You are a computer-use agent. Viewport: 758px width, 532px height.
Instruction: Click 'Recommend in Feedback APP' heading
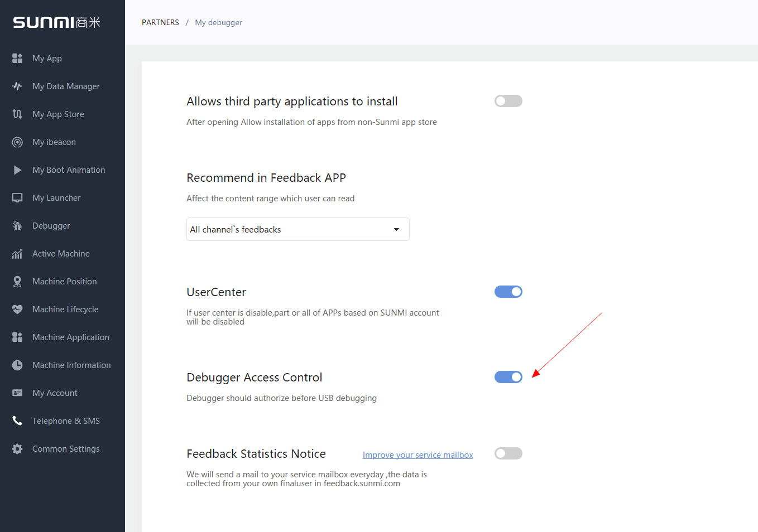click(266, 177)
